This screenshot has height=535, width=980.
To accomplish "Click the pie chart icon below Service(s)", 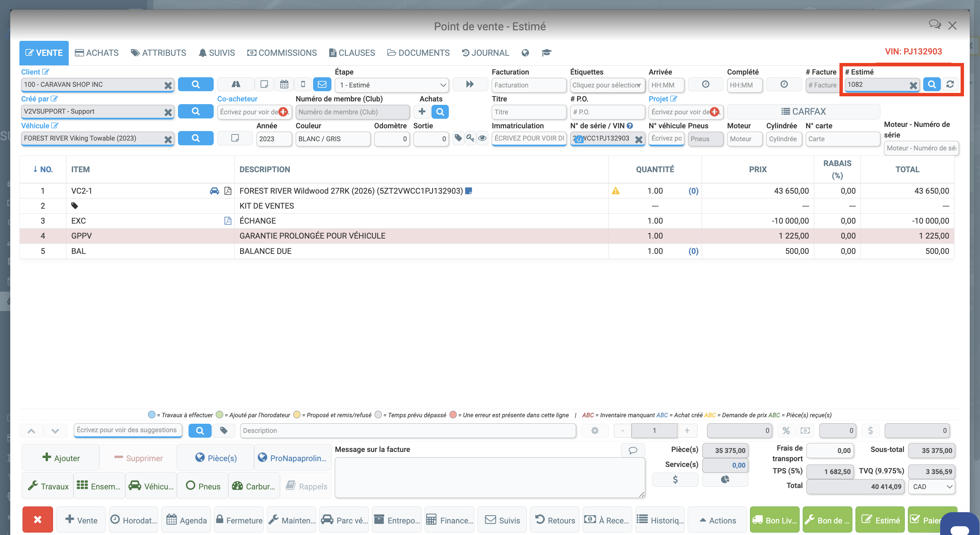I will pyautogui.click(x=725, y=480).
